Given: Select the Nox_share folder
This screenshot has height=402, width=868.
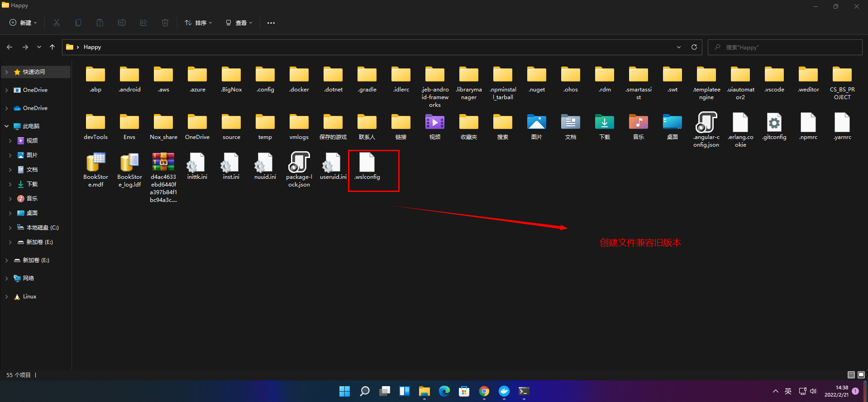Looking at the screenshot, I should pos(163,127).
